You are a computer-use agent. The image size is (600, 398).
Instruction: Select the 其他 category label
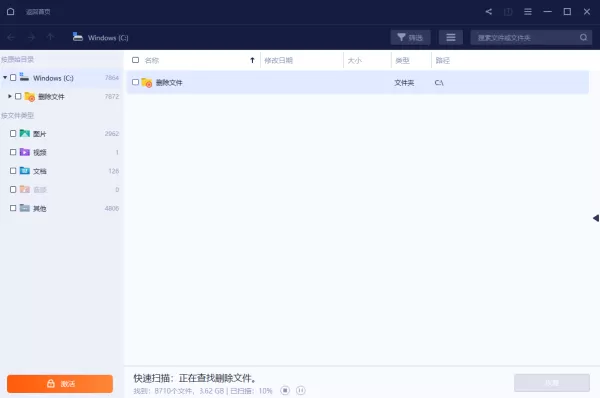[39, 209]
